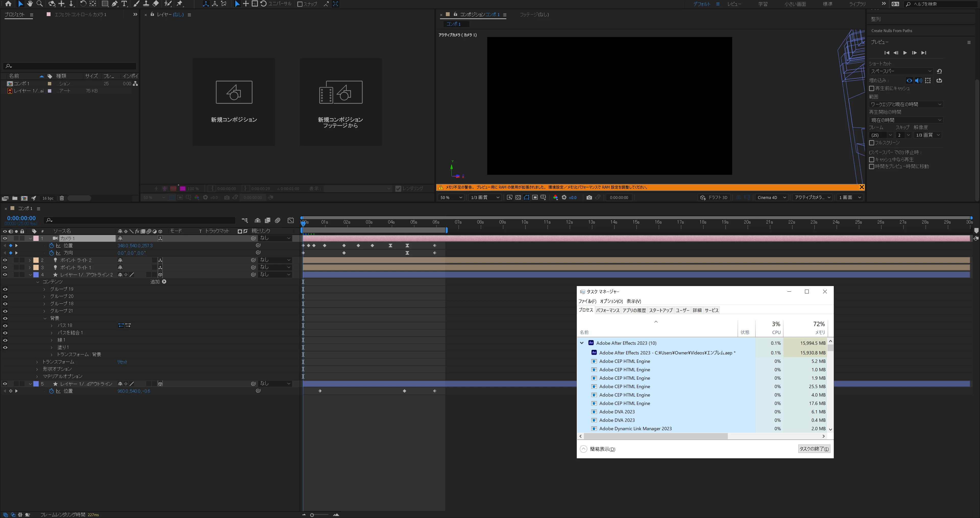Check the フルスクリーン option
Screen dimensions: 980x518
[x=872, y=143]
